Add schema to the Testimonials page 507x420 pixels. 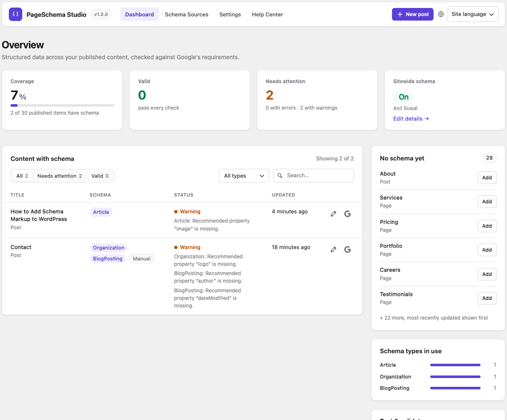coord(487,298)
